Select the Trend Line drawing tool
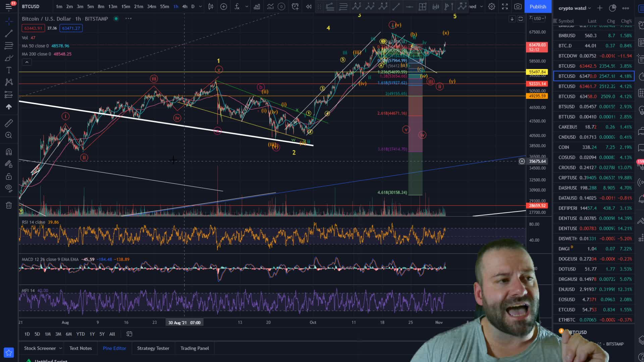This screenshot has height=362, width=644. pos(8,34)
